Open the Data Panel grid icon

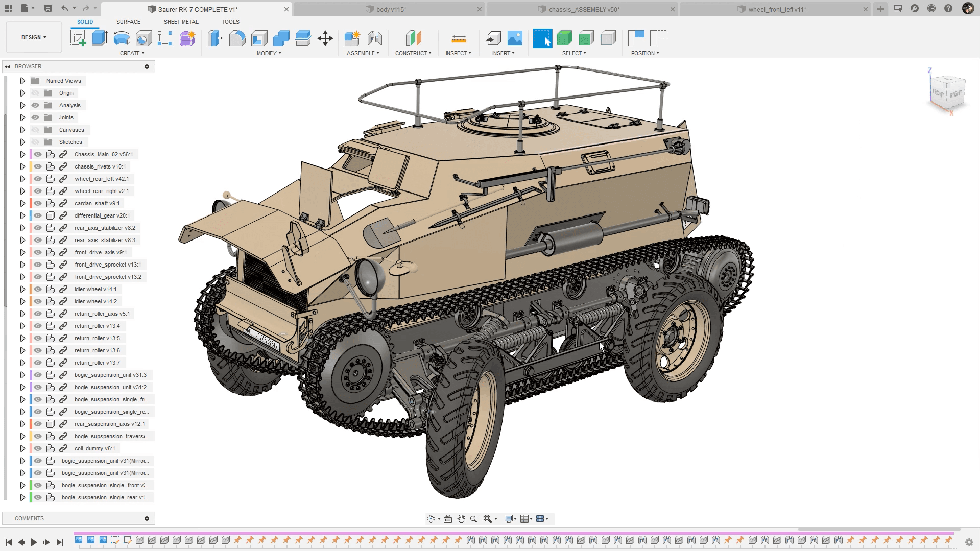click(8, 9)
